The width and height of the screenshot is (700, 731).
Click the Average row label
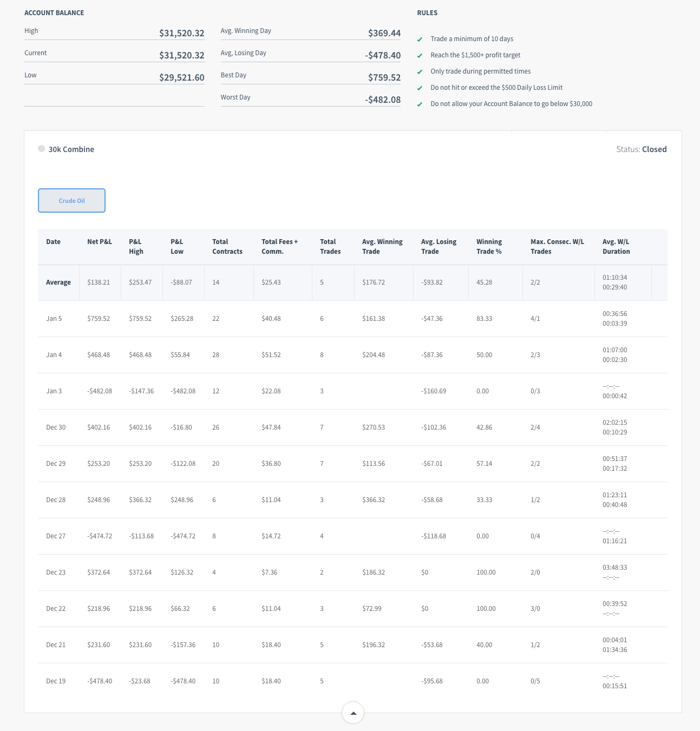pyautogui.click(x=58, y=282)
